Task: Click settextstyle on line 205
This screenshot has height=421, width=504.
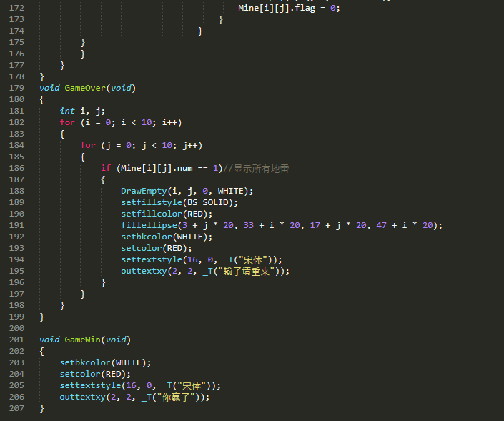Action: tap(90, 385)
